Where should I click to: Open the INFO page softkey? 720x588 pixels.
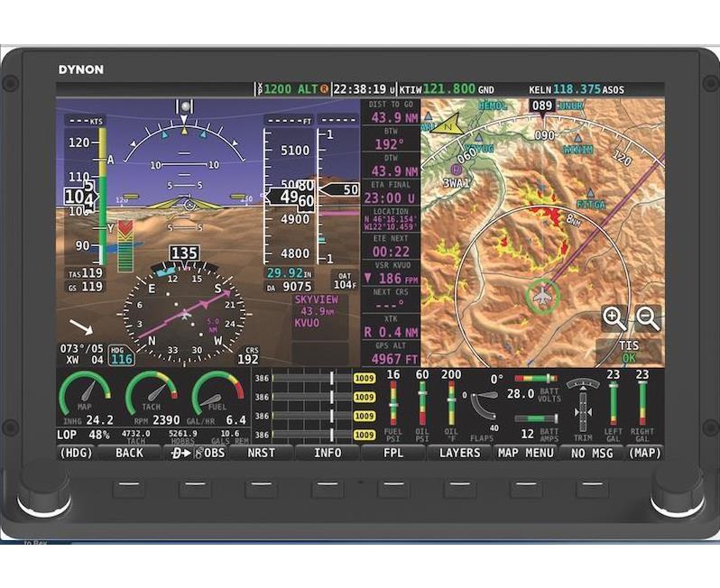tap(328, 453)
